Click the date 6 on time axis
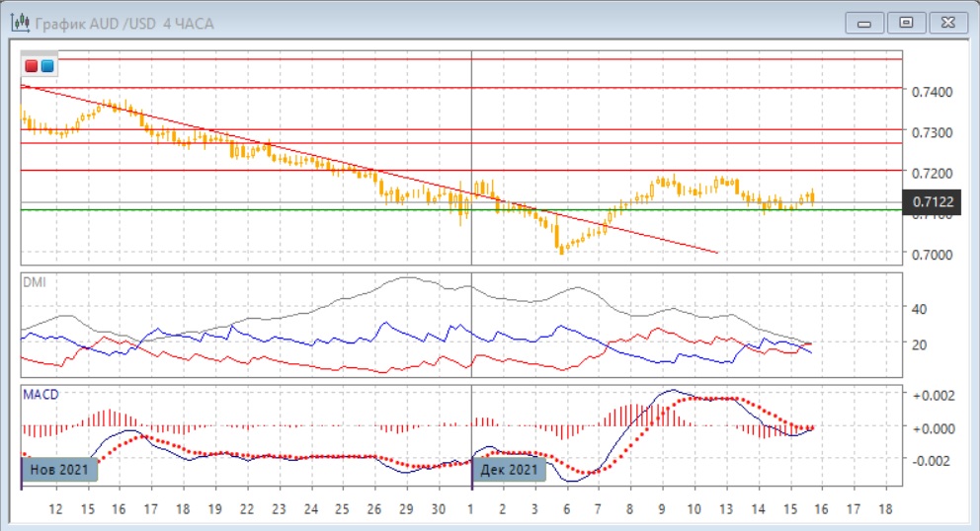 point(565,508)
